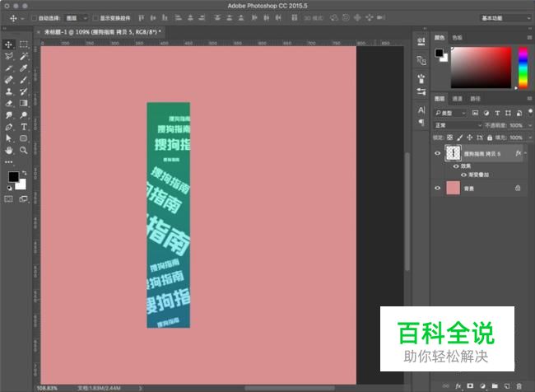
Task: Create new layer icon at panel bottom
Action: [x=507, y=386]
